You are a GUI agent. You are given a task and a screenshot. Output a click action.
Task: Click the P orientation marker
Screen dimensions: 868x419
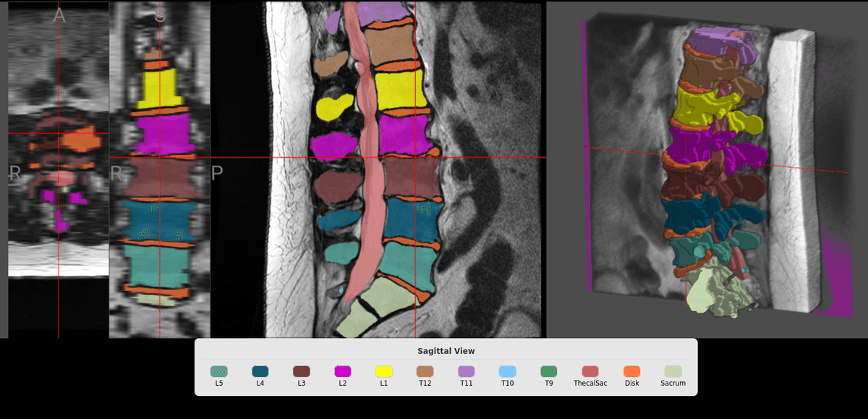pyautogui.click(x=216, y=172)
